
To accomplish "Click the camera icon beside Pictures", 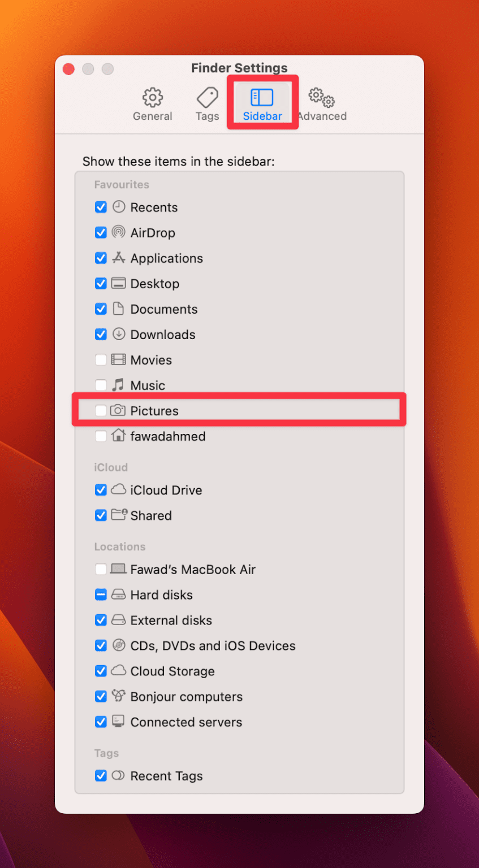I will (x=119, y=410).
